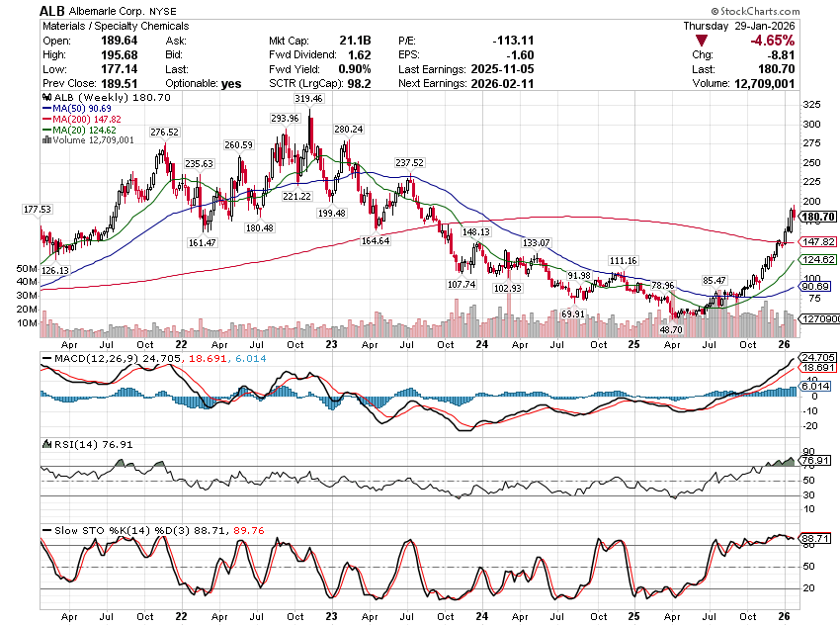Click the red down-triangle price change icon

[702, 41]
